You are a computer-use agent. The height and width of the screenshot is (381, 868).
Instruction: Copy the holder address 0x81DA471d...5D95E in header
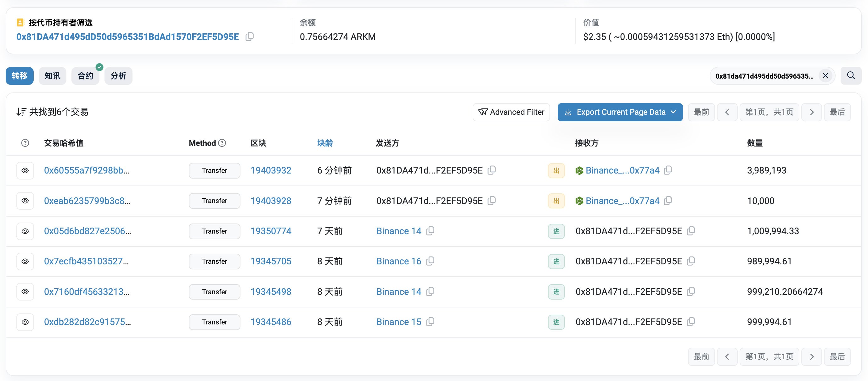pyautogui.click(x=250, y=36)
